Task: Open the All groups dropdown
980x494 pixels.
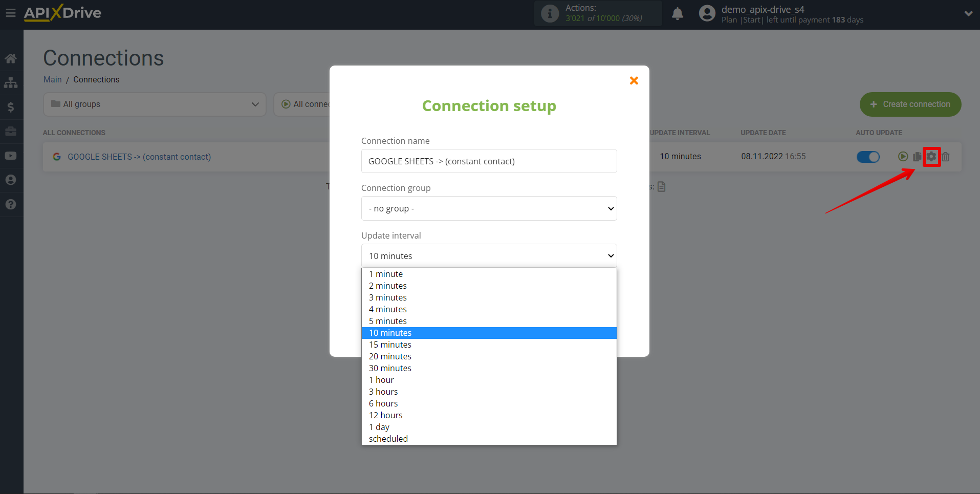Action: 155,104
